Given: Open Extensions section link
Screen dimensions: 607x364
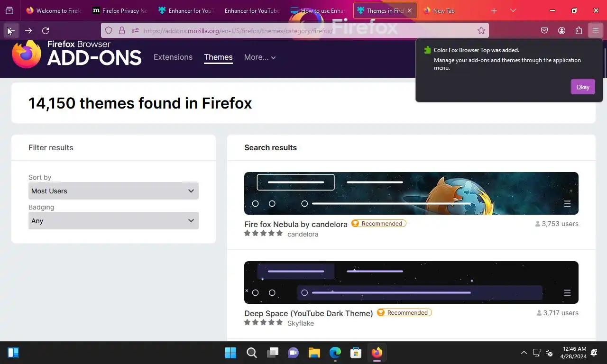Looking at the screenshot, I should pyautogui.click(x=173, y=57).
